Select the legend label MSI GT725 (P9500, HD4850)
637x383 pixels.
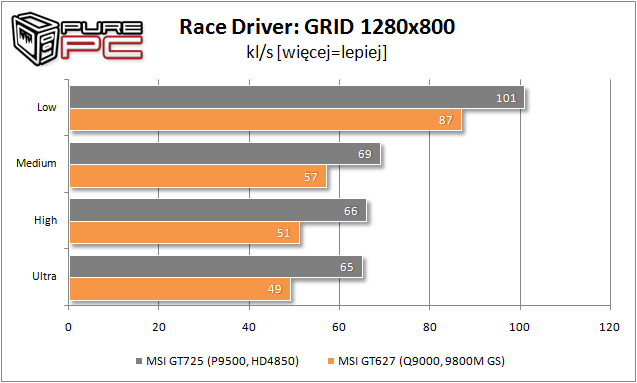222,361
